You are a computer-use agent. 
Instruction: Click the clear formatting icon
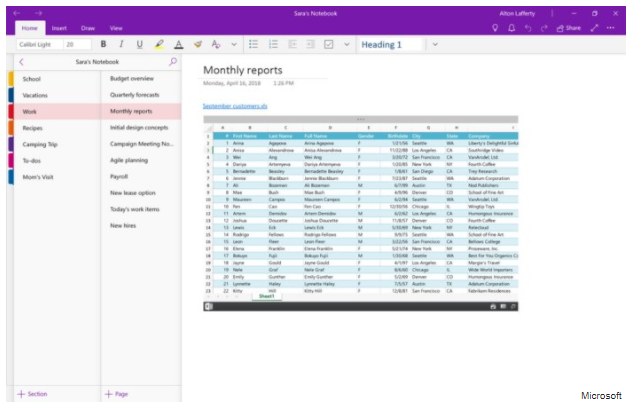pos(216,44)
